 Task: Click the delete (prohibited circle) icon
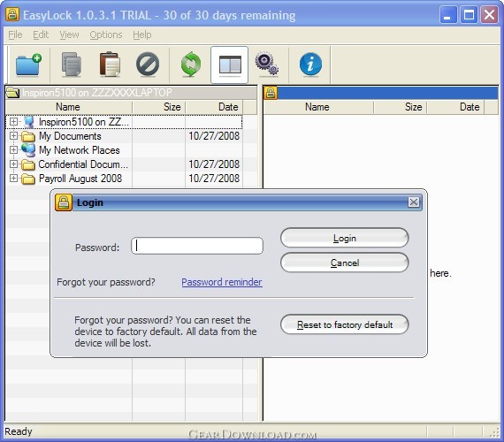pos(148,65)
